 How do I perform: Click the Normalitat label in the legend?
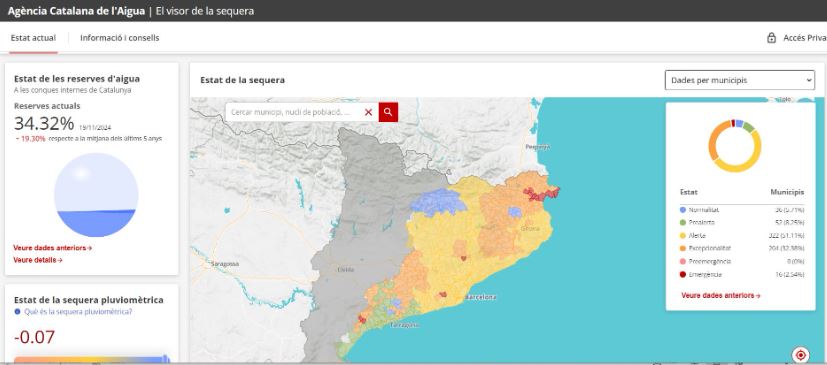(704, 209)
